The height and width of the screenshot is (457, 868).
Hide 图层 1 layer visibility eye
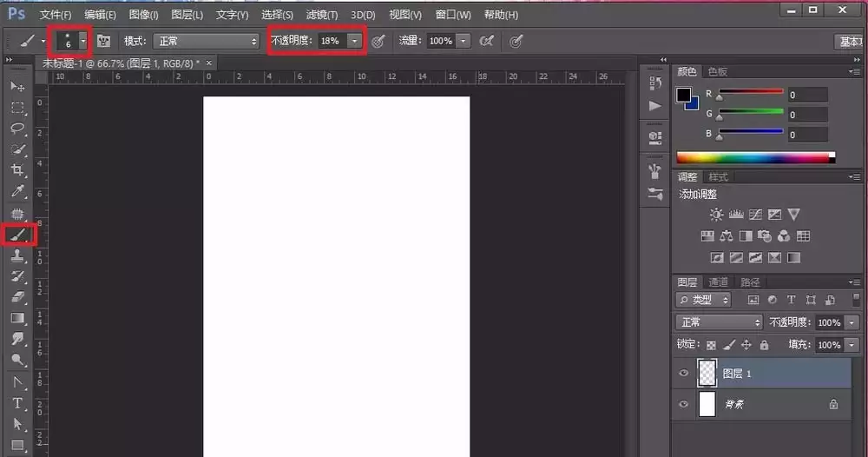684,373
